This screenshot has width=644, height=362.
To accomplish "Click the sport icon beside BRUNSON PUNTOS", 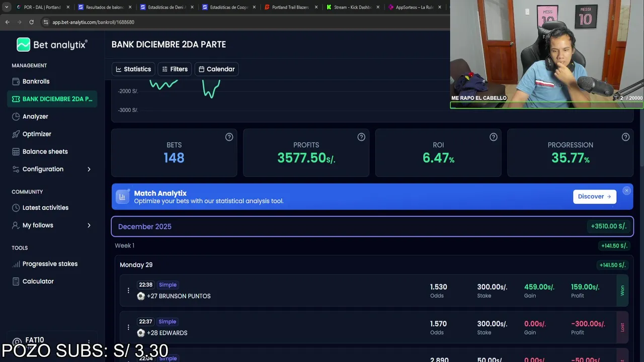I will 141,296.
